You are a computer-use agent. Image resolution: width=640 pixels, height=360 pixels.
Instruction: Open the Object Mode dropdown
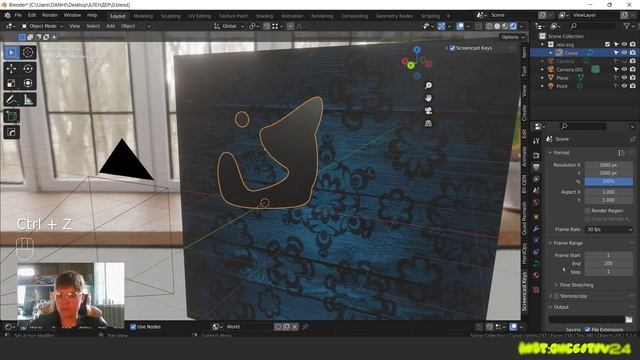pos(42,26)
